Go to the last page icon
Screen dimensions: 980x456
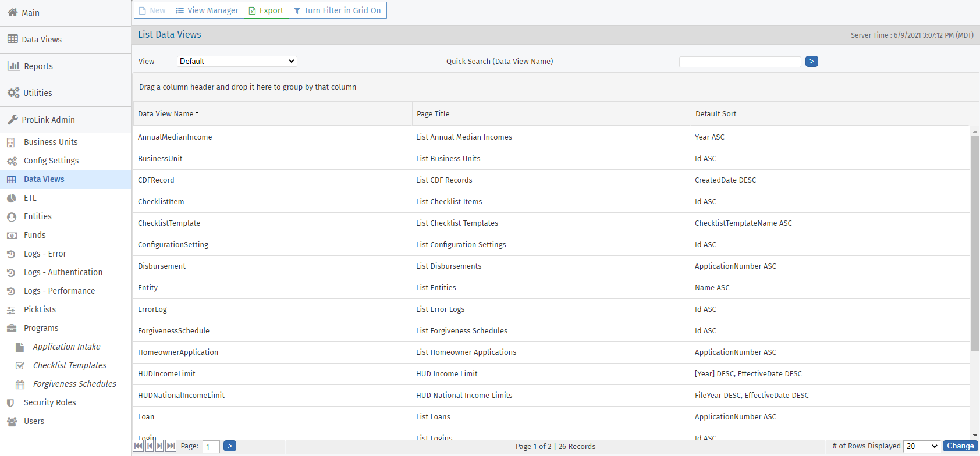tap(171, 446)
